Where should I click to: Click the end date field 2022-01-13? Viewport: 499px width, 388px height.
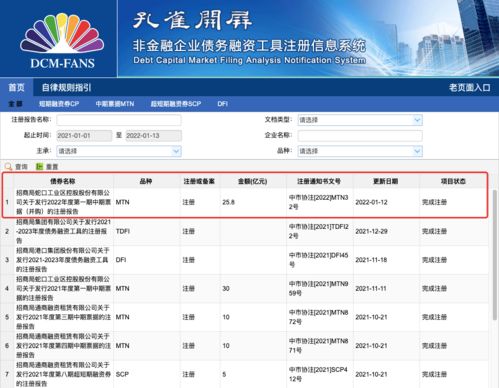(x=153, y=136)
